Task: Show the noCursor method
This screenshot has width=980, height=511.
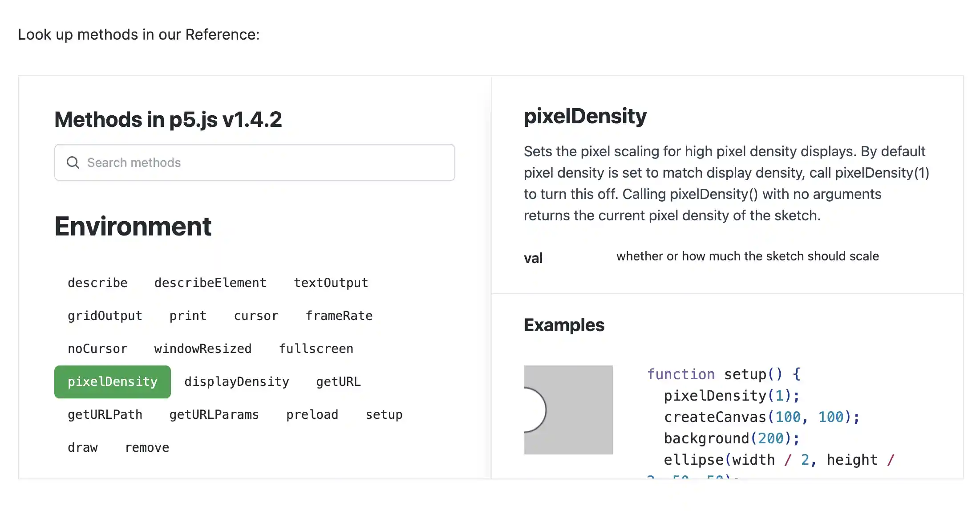Action: (x=97, y=349)
